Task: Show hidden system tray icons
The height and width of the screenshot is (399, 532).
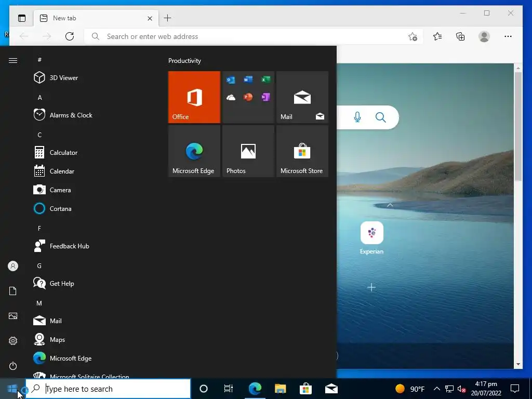Action: point(436,389)
